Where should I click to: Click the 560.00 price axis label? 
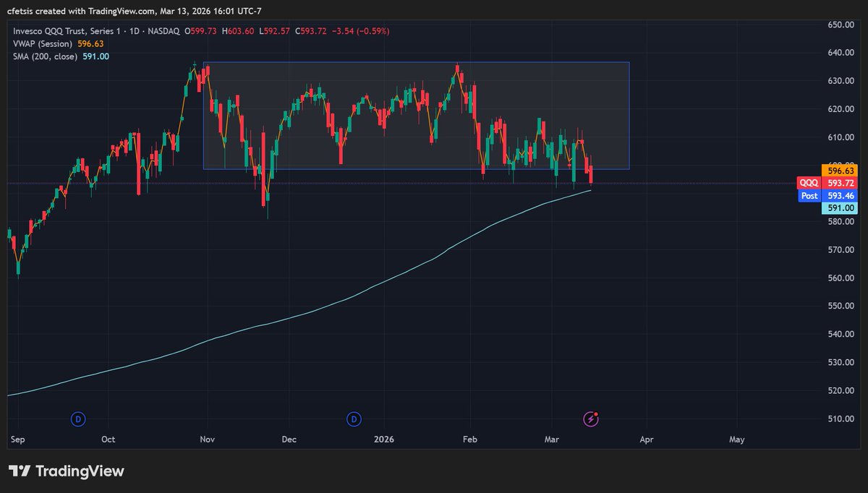click(840, 278)
